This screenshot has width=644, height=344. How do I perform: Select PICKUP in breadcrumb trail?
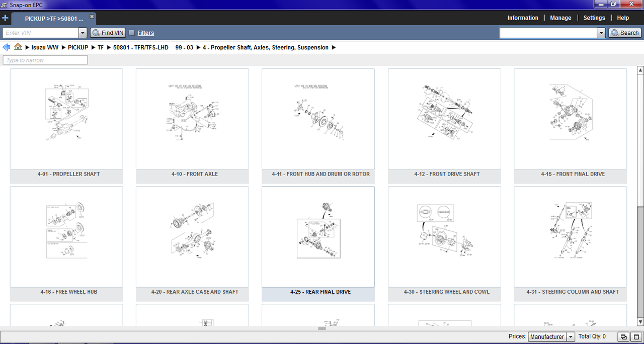(x=78, y=48)
